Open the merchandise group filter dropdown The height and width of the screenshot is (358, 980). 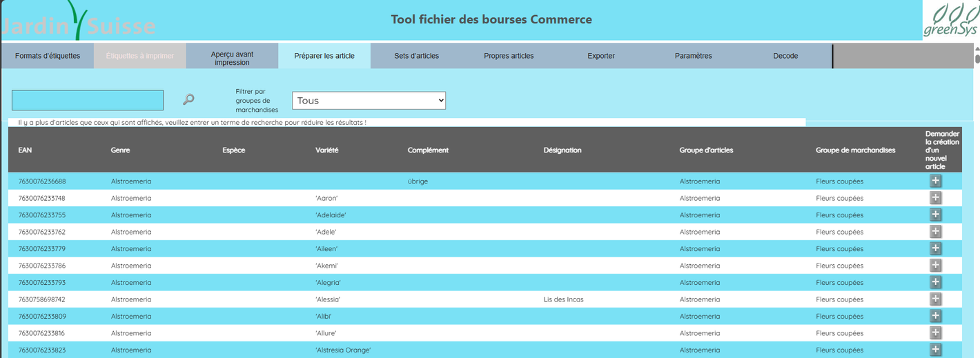[369, 101]
